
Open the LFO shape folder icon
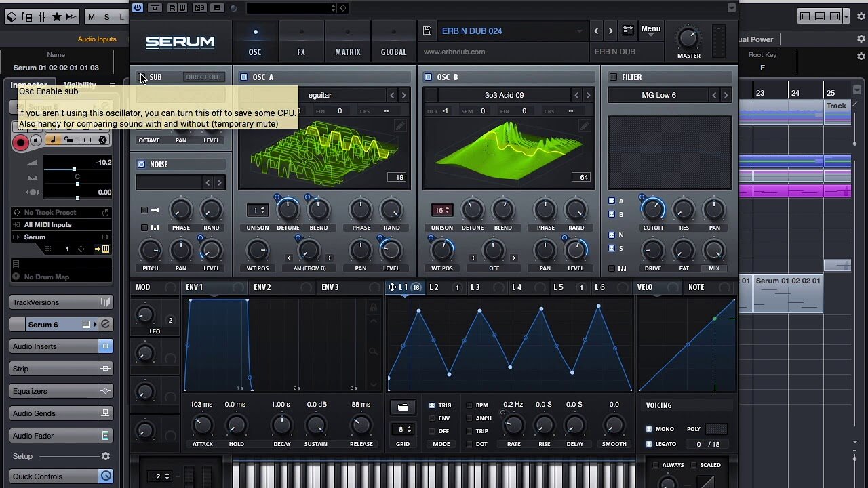[x=403, y=407]
